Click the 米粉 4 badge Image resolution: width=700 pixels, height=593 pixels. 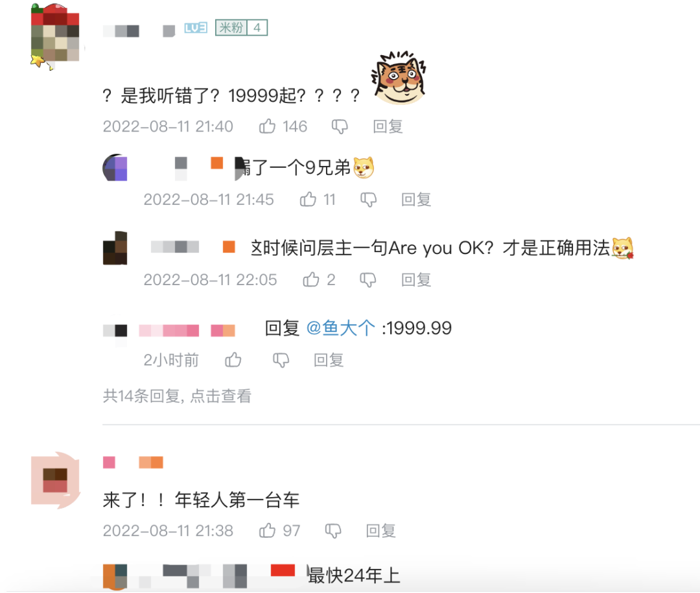click(x=241, y=28)
